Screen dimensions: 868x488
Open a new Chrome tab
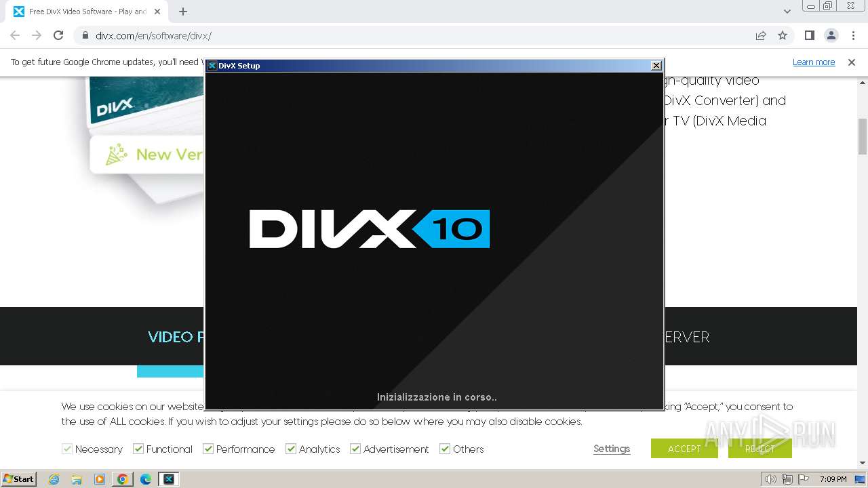183,12
